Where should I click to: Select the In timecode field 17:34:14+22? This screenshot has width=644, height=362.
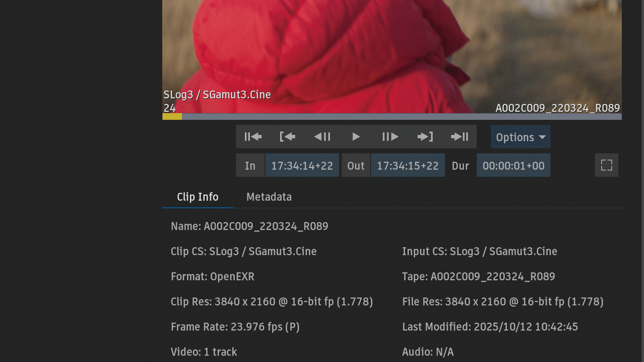tap(302, 165)
